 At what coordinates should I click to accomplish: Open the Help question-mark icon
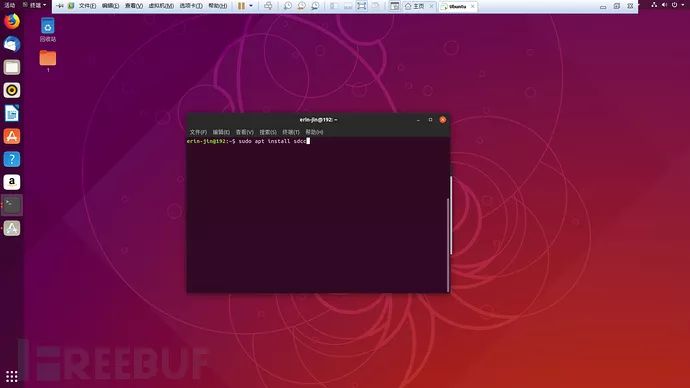12,159
